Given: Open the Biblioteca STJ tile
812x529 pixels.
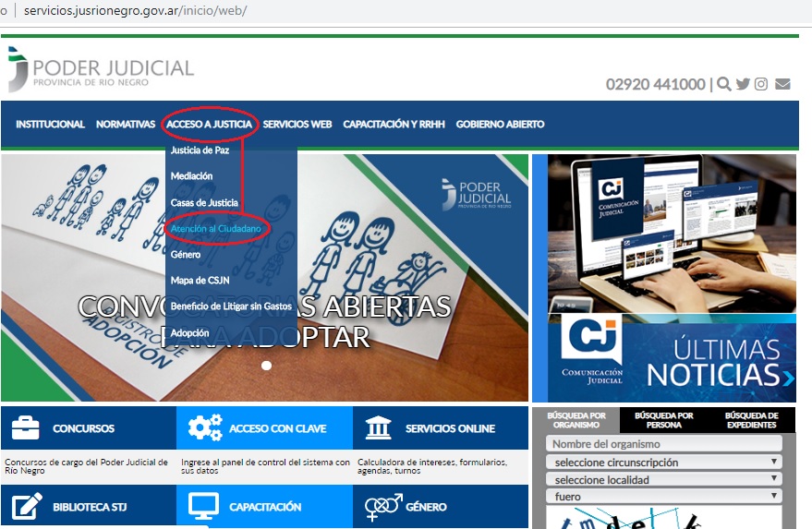Looking at the screenshot, I should click(x=89, y=506).
